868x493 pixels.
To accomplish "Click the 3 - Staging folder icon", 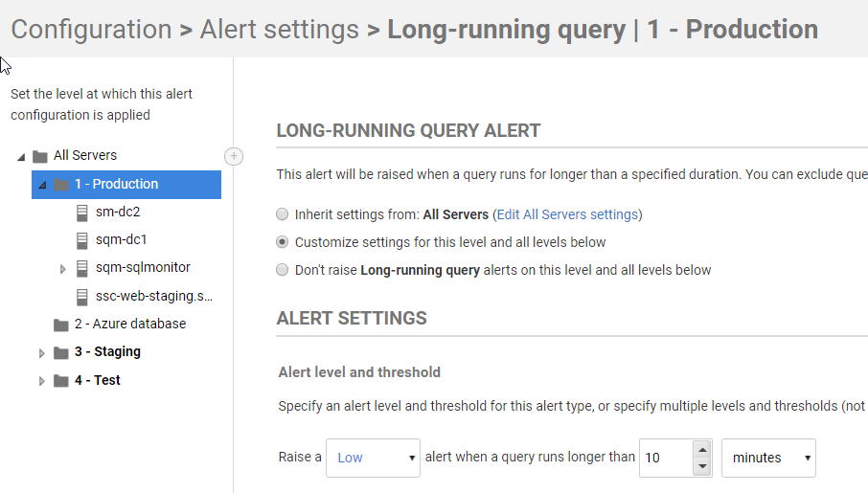I will tap(61, 352).
